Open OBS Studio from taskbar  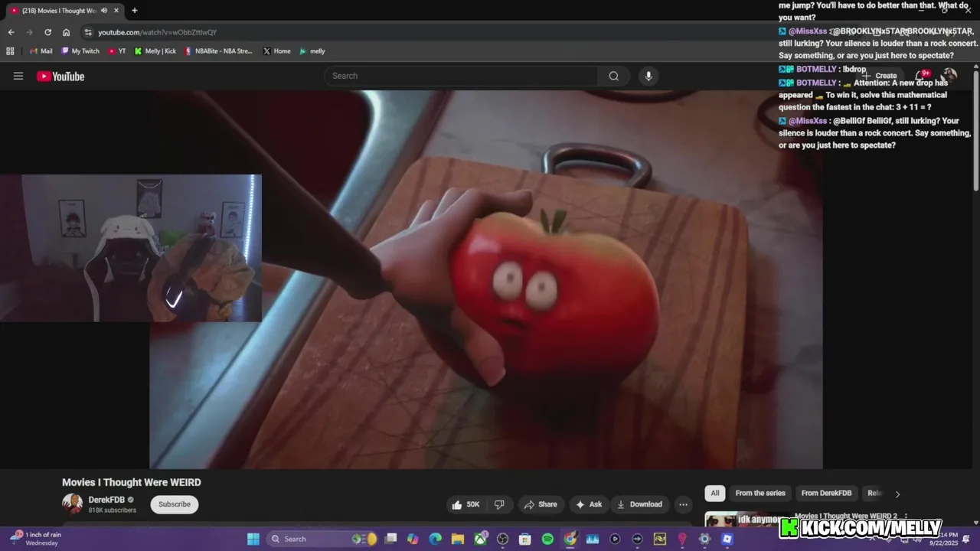pos(502,539)
